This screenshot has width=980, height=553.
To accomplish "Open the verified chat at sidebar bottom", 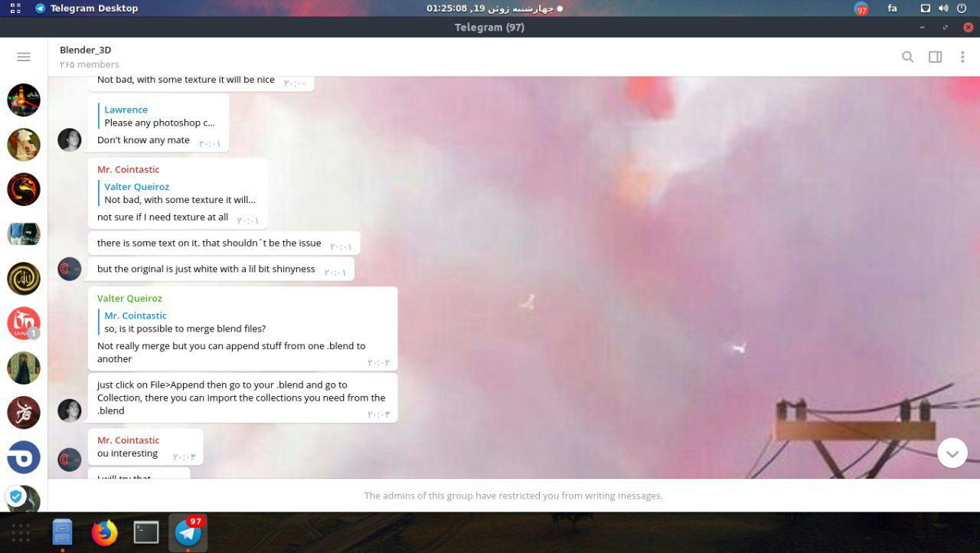I will point(24,498).
